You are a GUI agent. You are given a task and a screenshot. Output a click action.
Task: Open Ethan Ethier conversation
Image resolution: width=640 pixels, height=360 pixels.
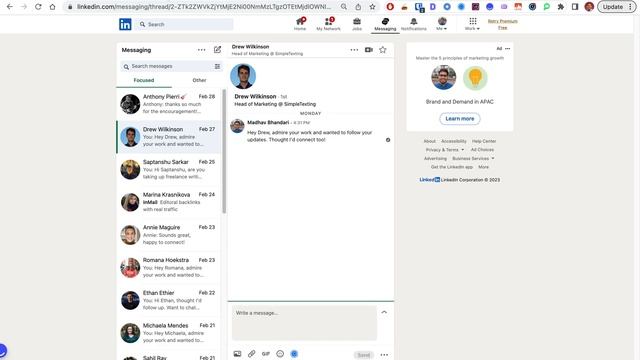tap(168, 300)
